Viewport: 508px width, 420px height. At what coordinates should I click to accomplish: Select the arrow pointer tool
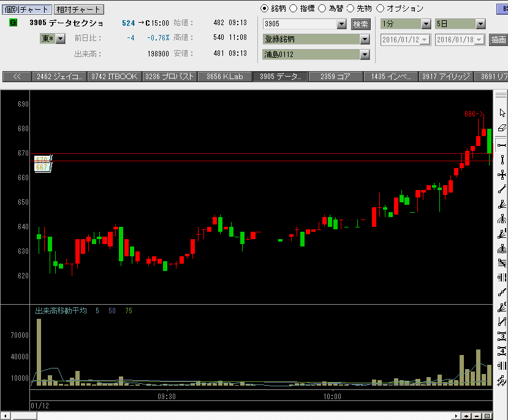pyautogui.click(x=502, y=113)
